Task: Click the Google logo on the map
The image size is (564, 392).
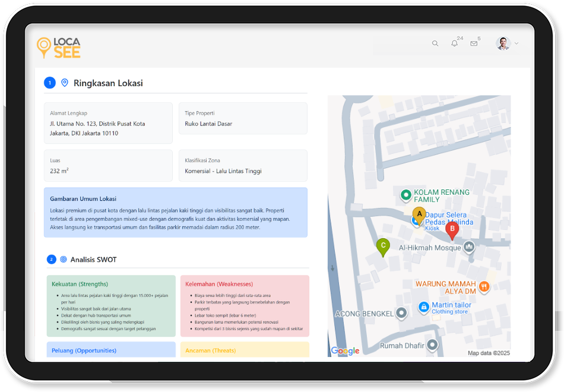Action: pos(345,350)
